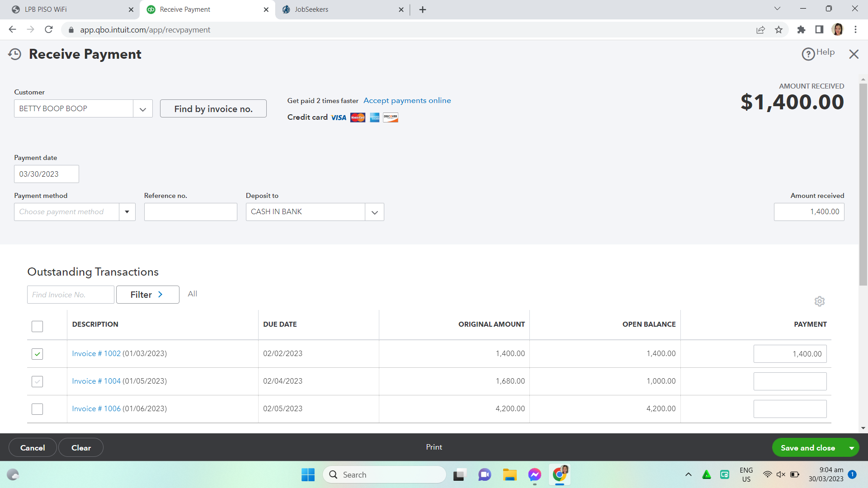Image resolution: width=868 pixels, height=488 pixels.
Task: Switch to the JobSeekers tab
Action: [x=311, y=9]
